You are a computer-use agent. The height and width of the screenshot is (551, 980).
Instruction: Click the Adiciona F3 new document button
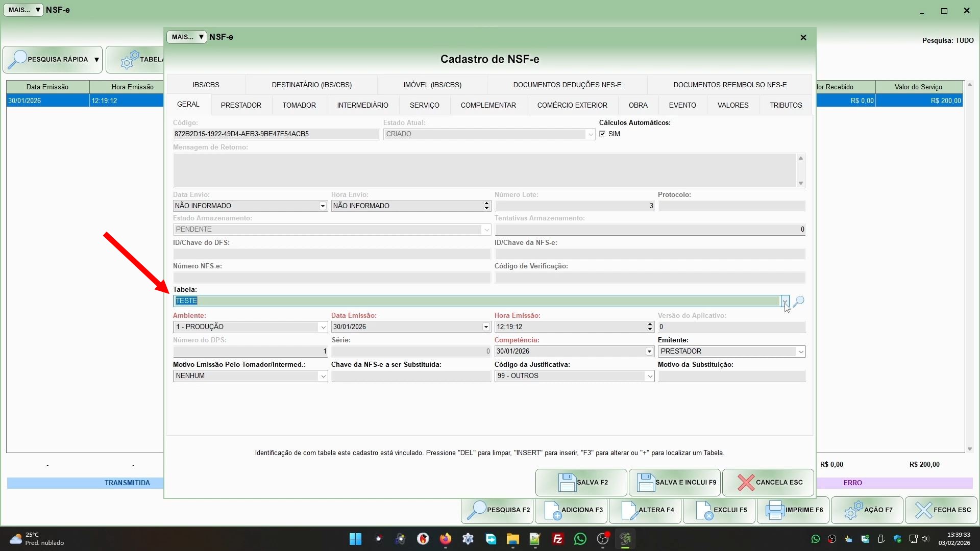[x=571, y=510]
